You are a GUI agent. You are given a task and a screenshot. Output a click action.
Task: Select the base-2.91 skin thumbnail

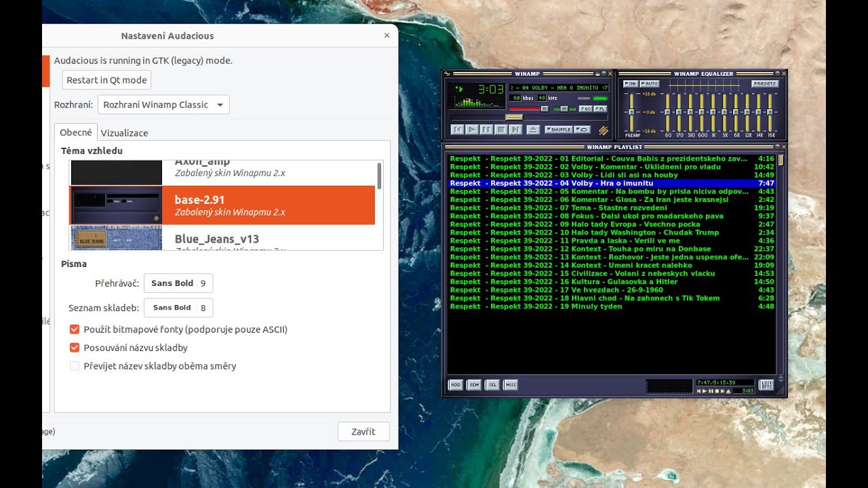click(x=116, y=205)
